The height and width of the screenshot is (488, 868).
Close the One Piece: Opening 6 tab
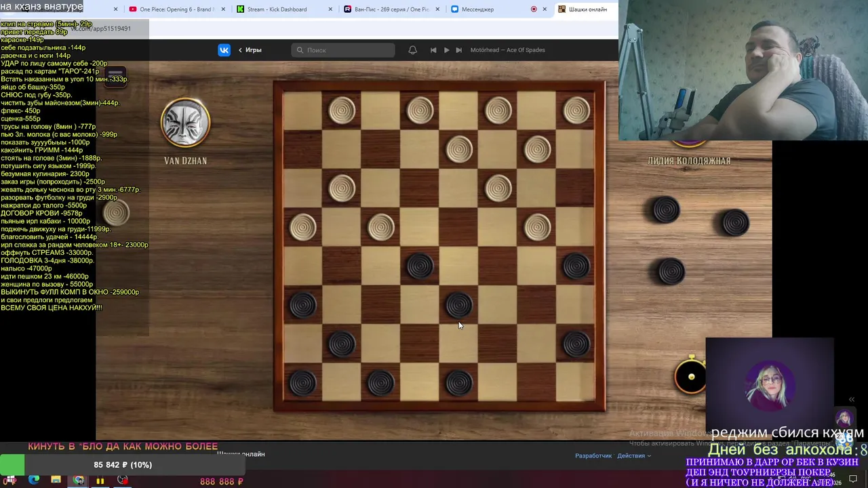(x=223, y=9)
